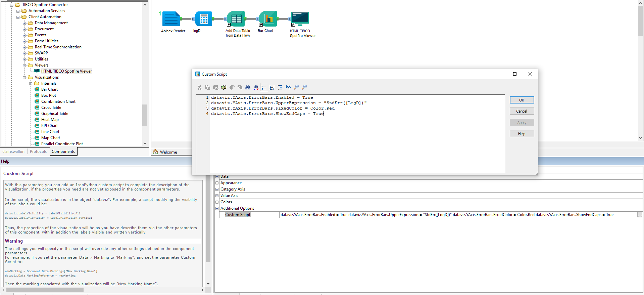Select the Real Time Synchronization folder
644x295 pixels.
[58, 47]
